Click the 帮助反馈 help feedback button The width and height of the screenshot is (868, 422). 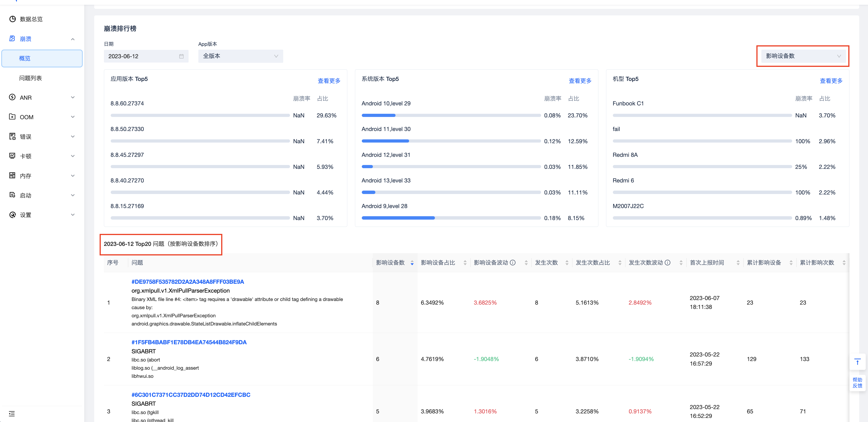tap(857, 383)
